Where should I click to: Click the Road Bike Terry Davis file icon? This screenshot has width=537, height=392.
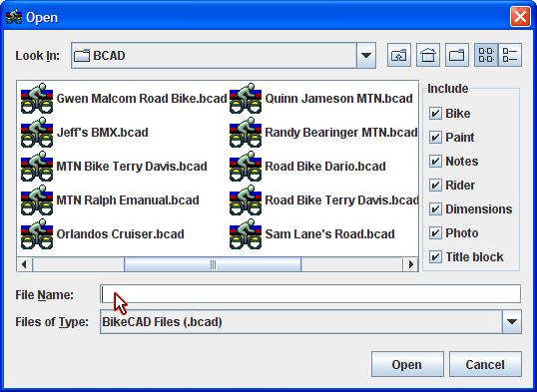pyautogui.click(x=246, y=199)
